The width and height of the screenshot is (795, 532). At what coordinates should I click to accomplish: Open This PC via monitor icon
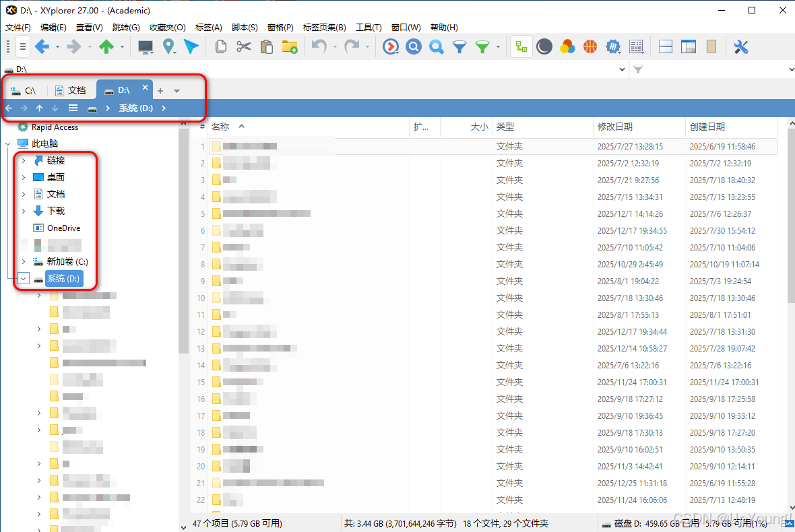[x=146, y=47]
